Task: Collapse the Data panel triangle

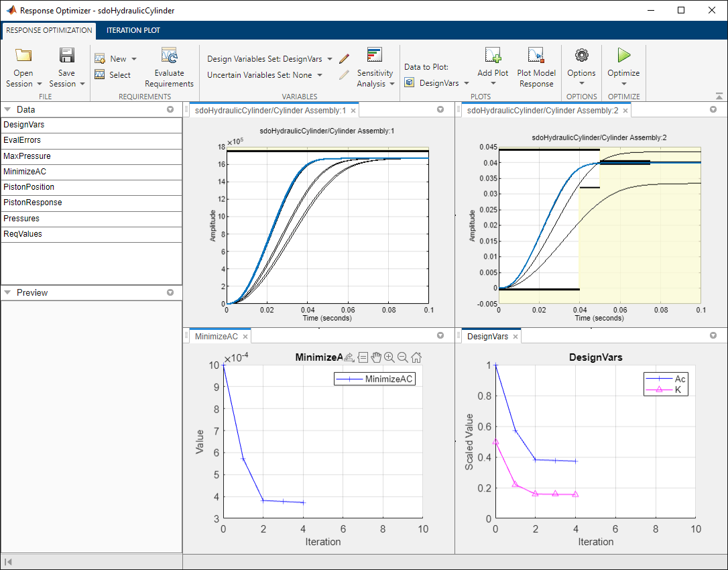Action: point(7,109)
